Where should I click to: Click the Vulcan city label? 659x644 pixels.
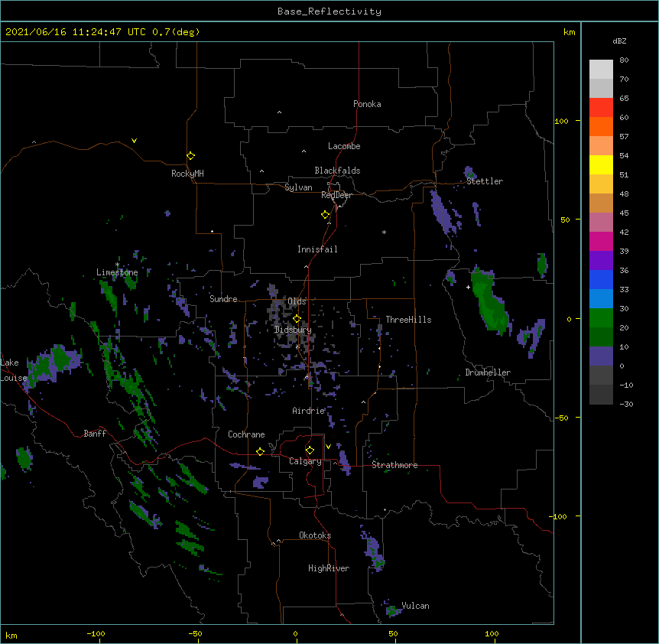click(x=415, y=606)
